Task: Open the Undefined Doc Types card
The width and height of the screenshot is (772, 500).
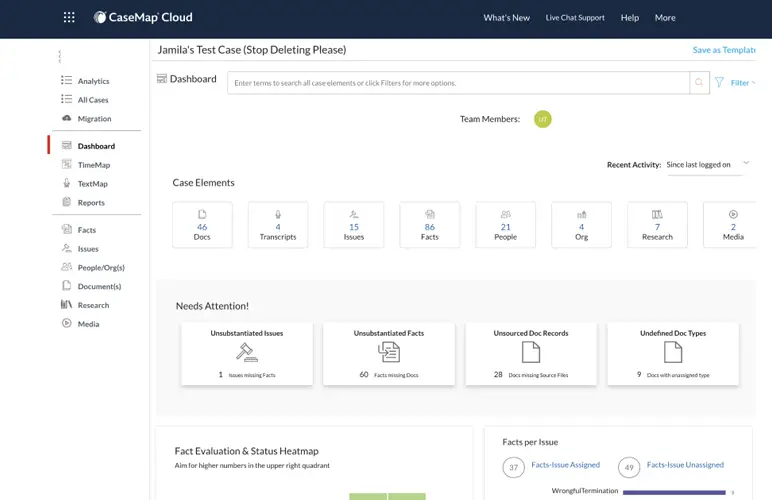Action: 673,353
